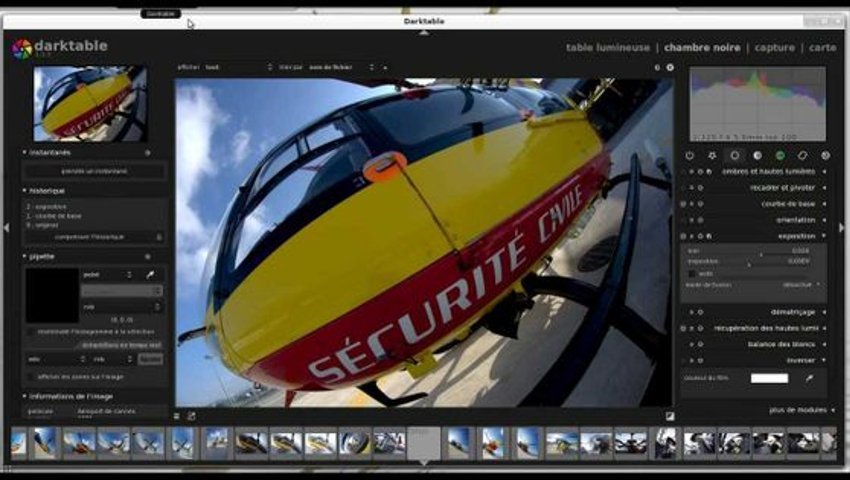
Task: Switch to capture view
Action: [x=775, y=48]
